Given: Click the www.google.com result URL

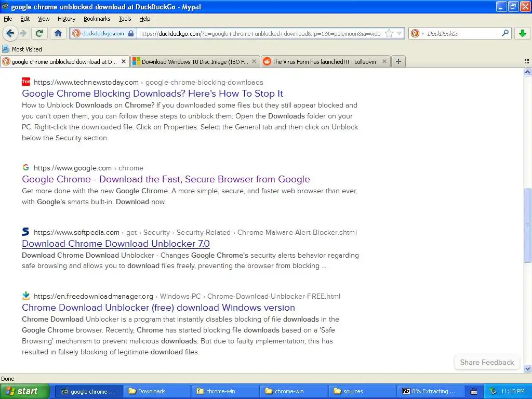Looking at the screenshot, I should (88, 168).
